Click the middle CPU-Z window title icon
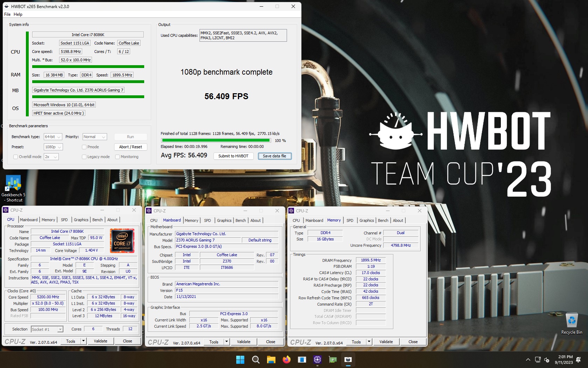Viewport: 588px width, 368px height. pos(149,211)
